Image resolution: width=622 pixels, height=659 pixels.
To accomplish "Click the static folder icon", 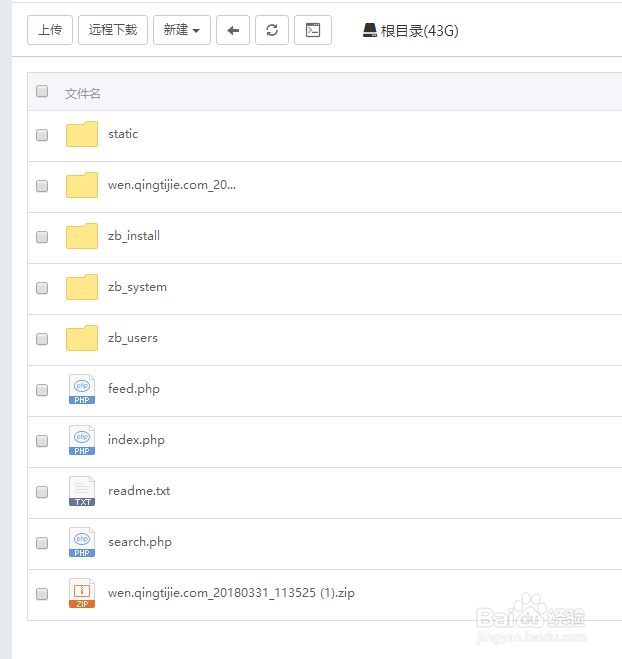I will click(x=82, y=134).
